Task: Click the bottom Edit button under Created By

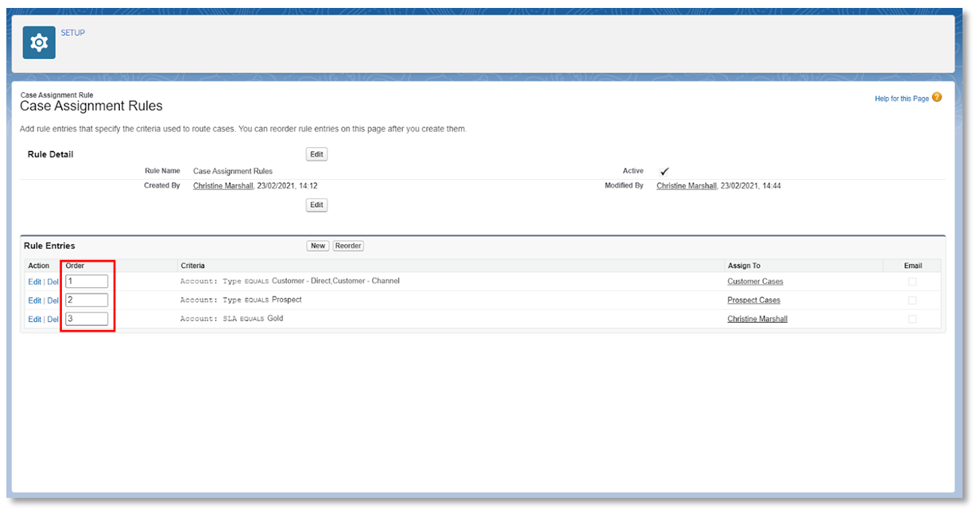Action: 316,205
